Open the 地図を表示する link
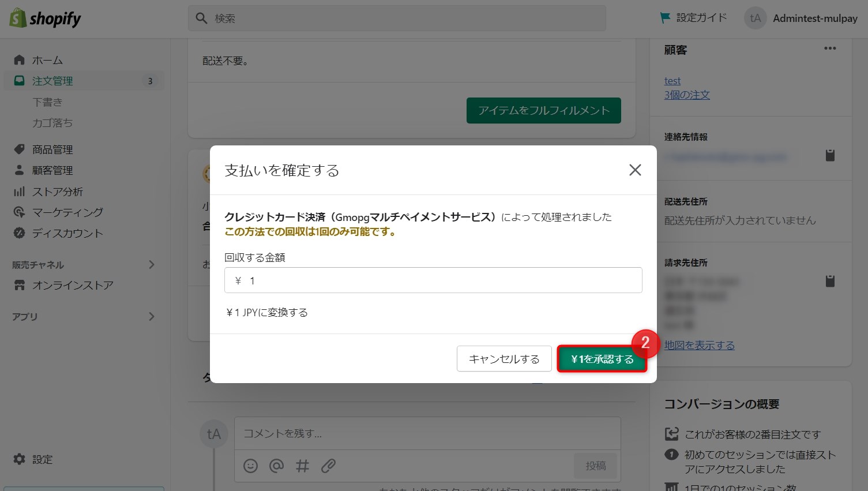Image resolution: width=868 pixels, height=491 pixels. coord(699,345)
